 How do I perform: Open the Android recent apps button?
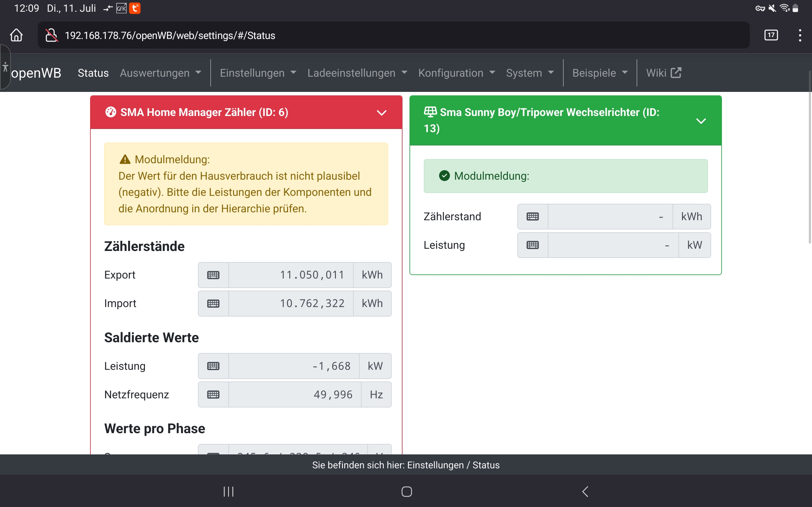(x=228, y=491)
